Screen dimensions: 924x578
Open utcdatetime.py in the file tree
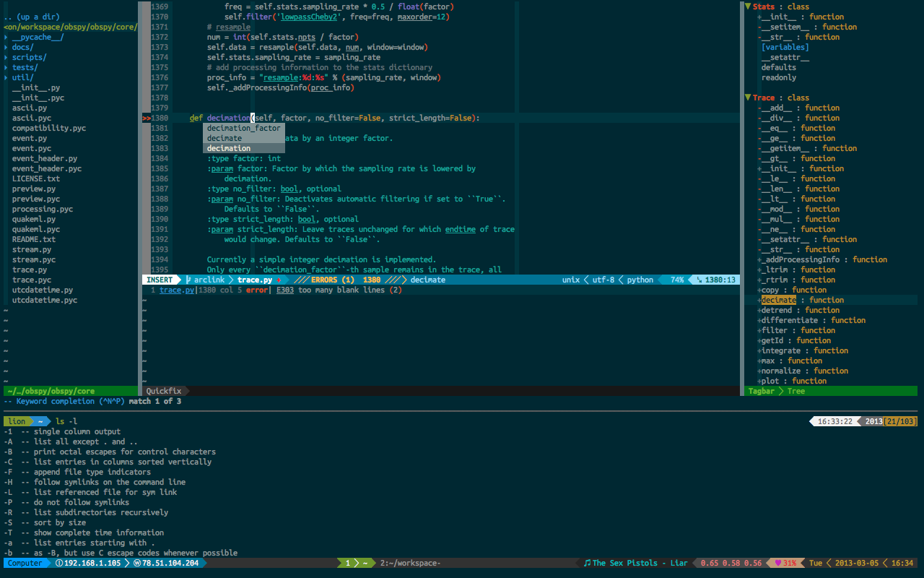(43, 290)
